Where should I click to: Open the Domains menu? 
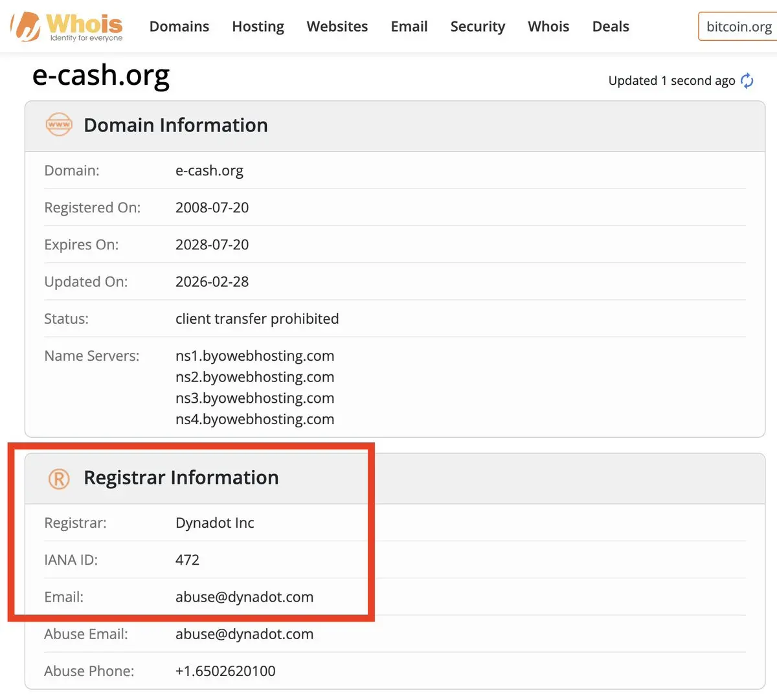[179, 27]
